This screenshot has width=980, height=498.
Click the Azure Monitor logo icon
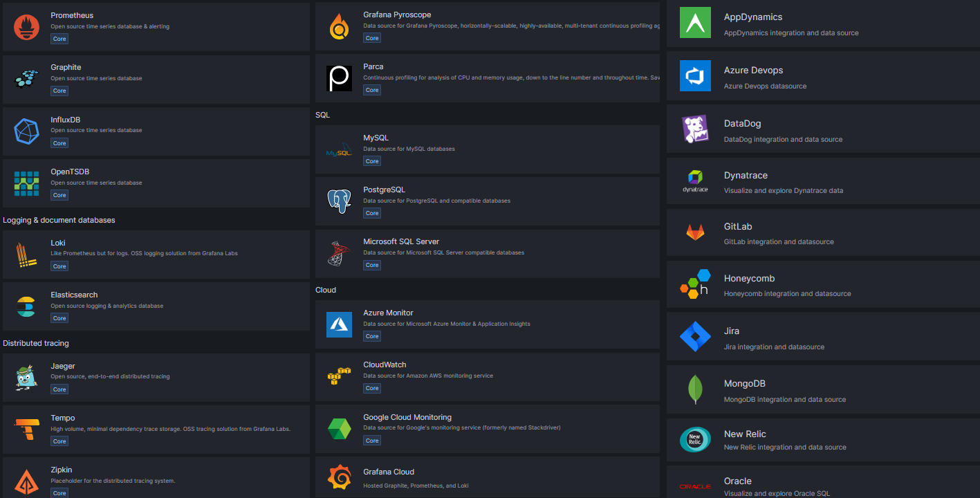point(339,324)
